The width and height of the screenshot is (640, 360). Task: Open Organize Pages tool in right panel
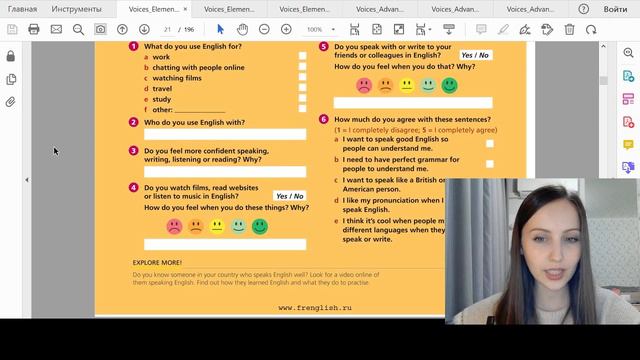pos(628,99)
